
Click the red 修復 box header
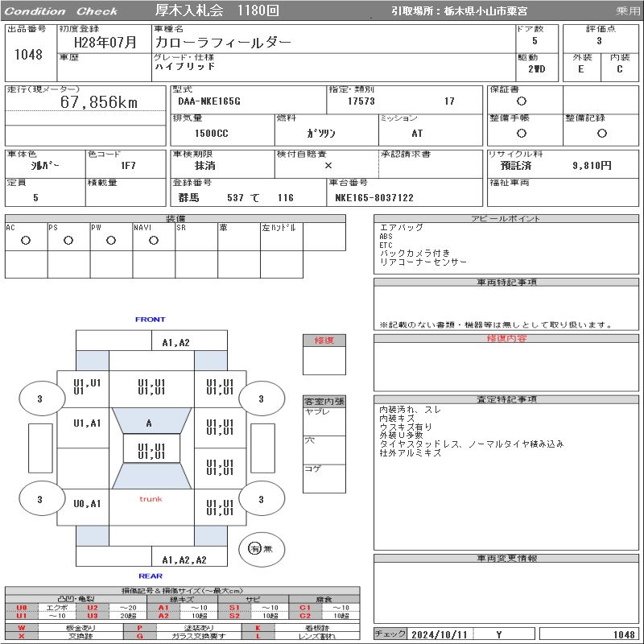tap(324, 340)
